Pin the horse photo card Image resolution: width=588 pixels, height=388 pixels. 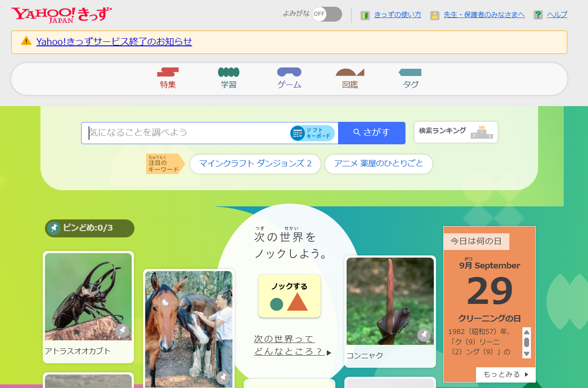tap(223, 378)
